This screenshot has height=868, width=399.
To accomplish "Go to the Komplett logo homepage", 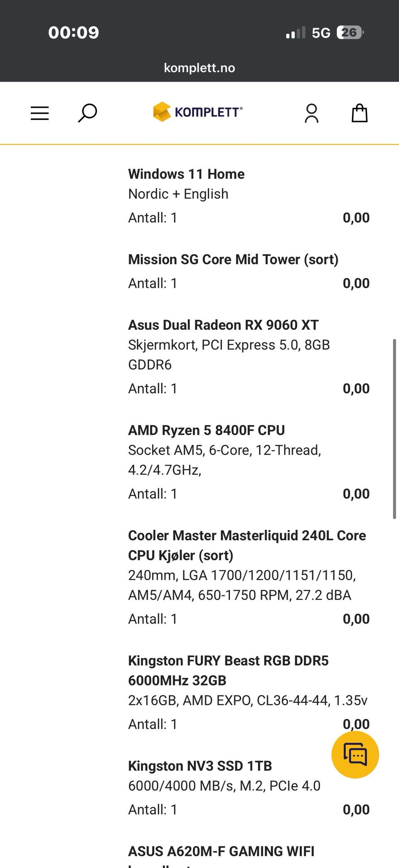I will 198,112.
